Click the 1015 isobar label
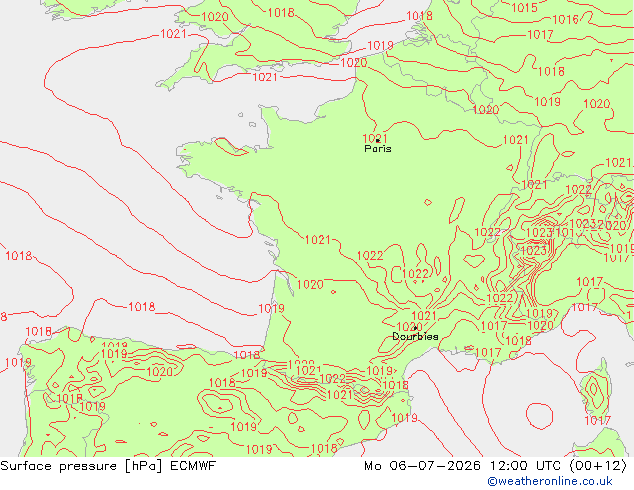 click(x=524, y=8)
